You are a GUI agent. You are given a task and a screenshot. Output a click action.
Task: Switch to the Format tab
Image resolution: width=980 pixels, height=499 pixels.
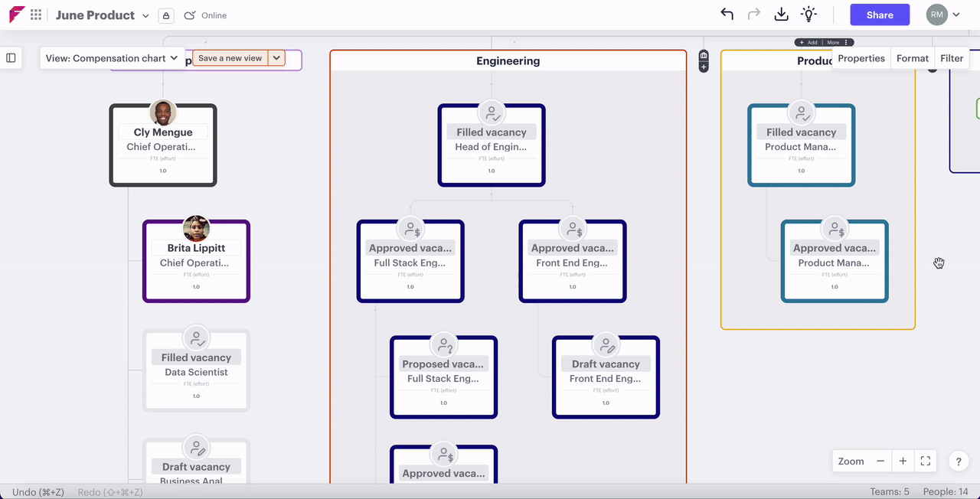coord(912,57)
